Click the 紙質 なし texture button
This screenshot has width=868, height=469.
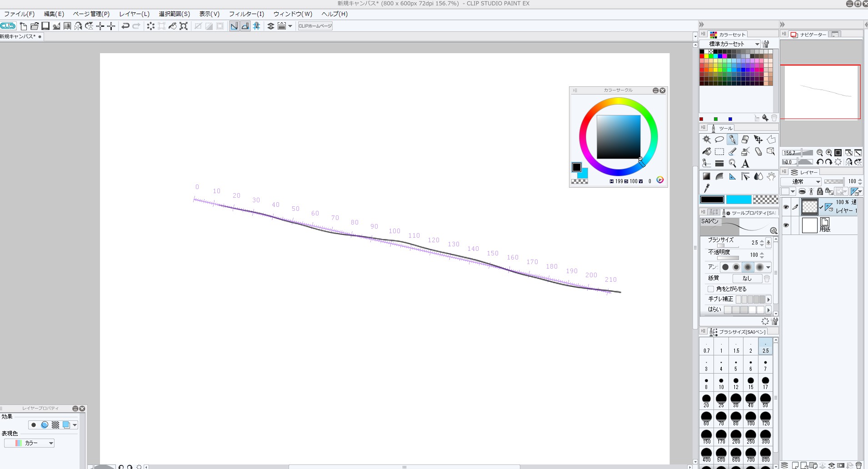point(747,279)
